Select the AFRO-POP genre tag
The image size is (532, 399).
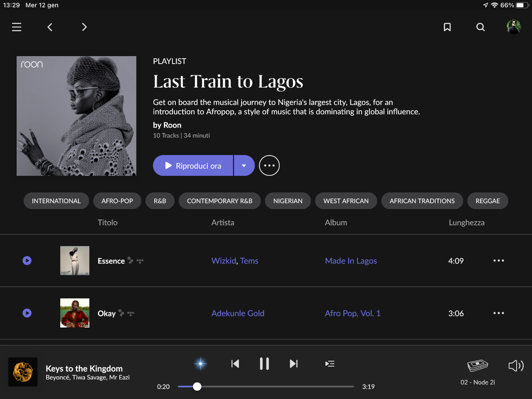[117, 201]
